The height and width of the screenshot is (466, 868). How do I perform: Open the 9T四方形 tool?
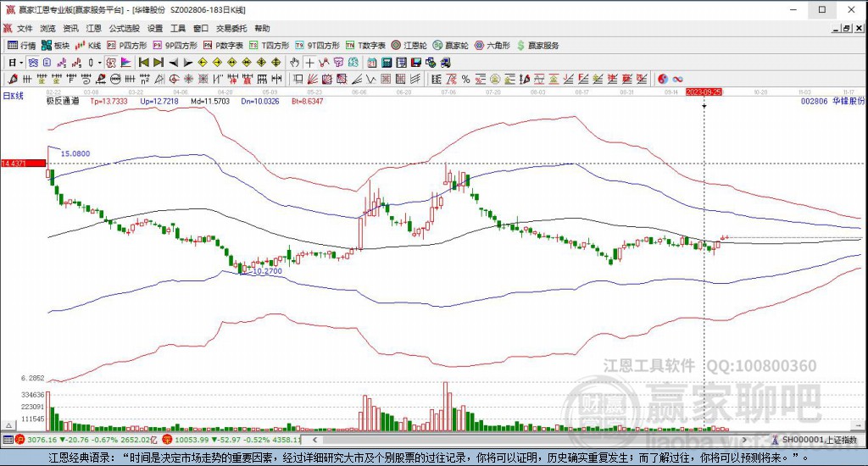(317, 46)
